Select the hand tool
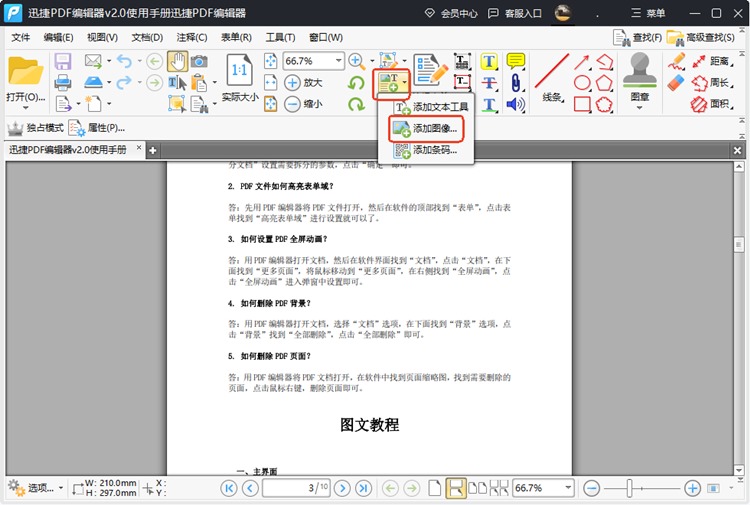 (x=177, y=61)
